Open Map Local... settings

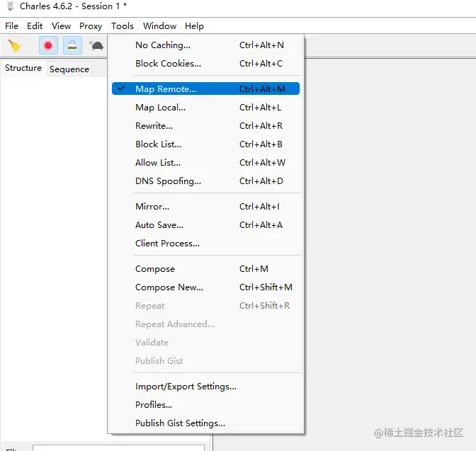[206, 108]
